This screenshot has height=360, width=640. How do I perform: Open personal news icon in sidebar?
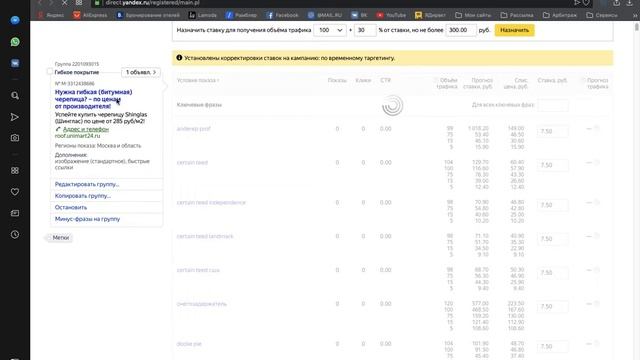click(x=15, y=213)
